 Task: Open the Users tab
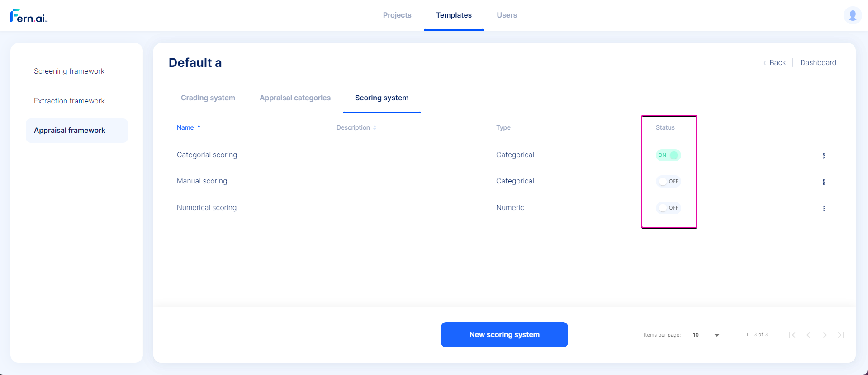507,15
